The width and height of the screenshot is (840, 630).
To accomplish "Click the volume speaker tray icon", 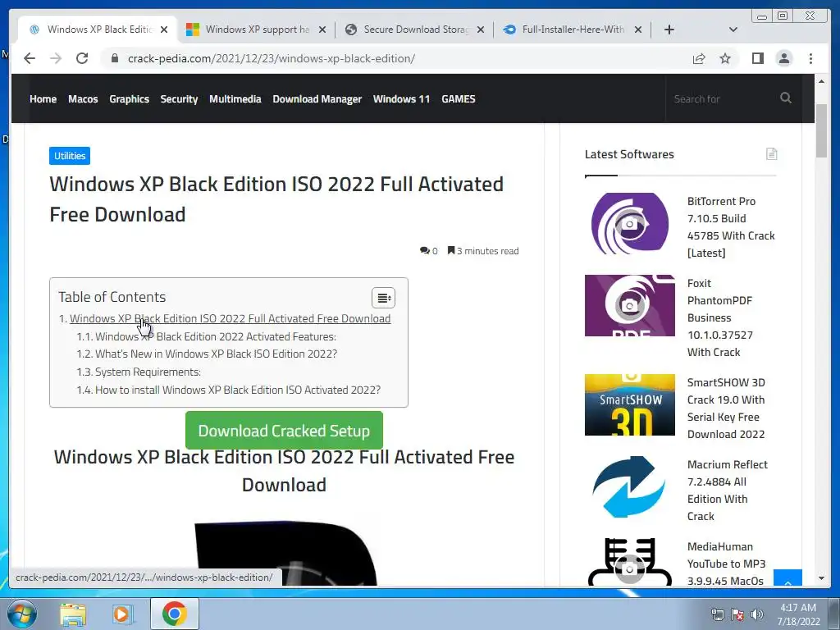I will (x=757, y=614).
